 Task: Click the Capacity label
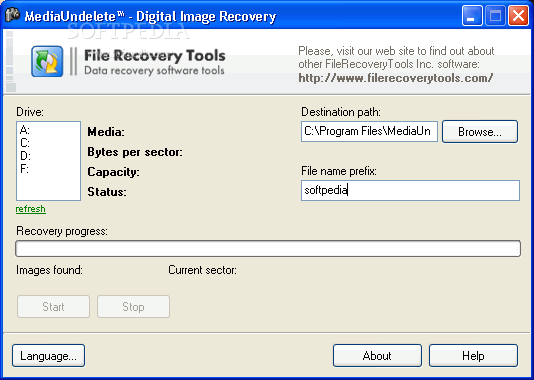(113, 172)
